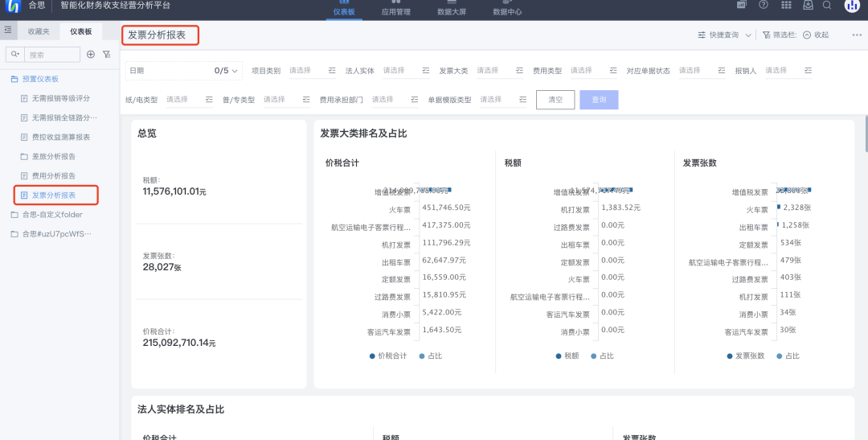The height and width of the screenshot is (440, 868).
Task: Expand the 差旅分析报告 folder
Action: [47, 156]
